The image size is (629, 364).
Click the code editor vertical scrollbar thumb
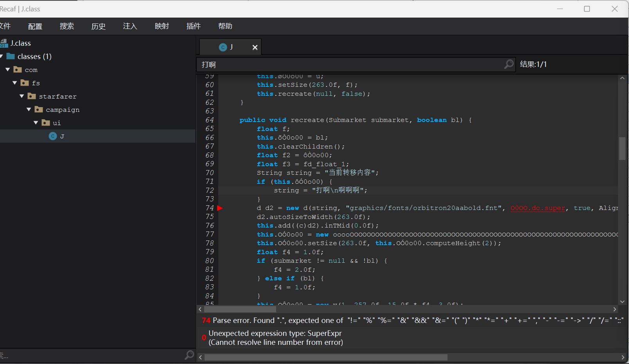(622, 149)
